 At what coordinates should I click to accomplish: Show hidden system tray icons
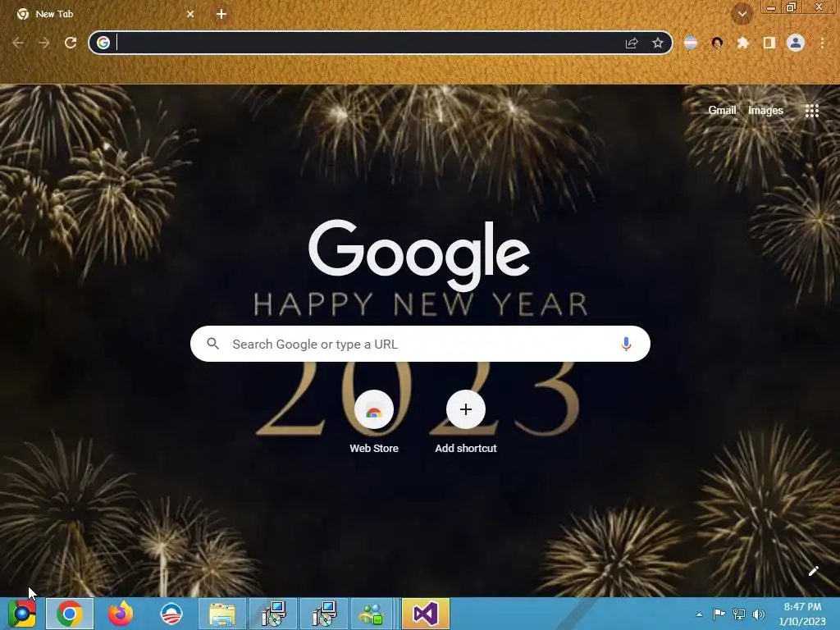tap(699, 614)
